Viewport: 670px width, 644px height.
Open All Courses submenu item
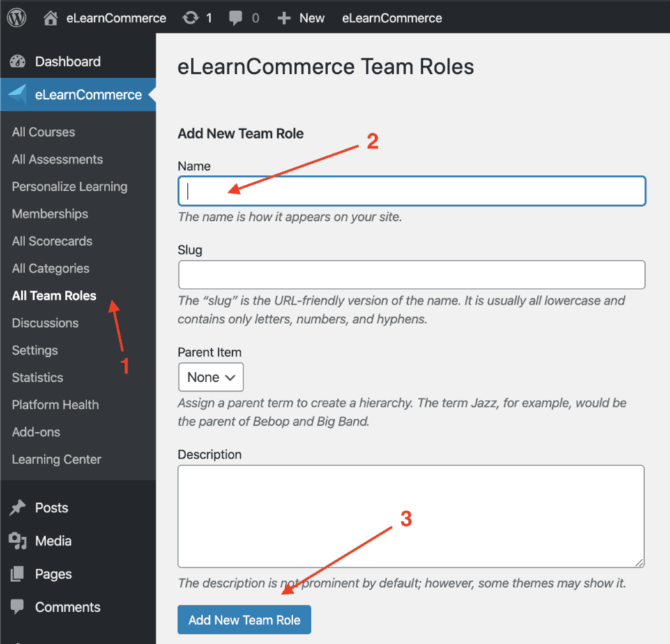click(44, 132)
